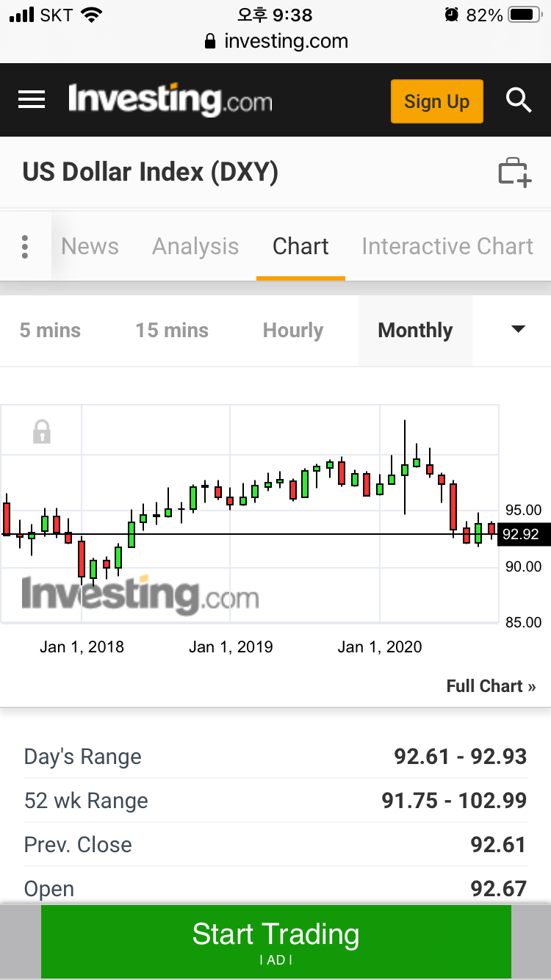This screenshot has height=980, width=551.
Task: Click the 85.00 price axis label
Action: [523, 622]
